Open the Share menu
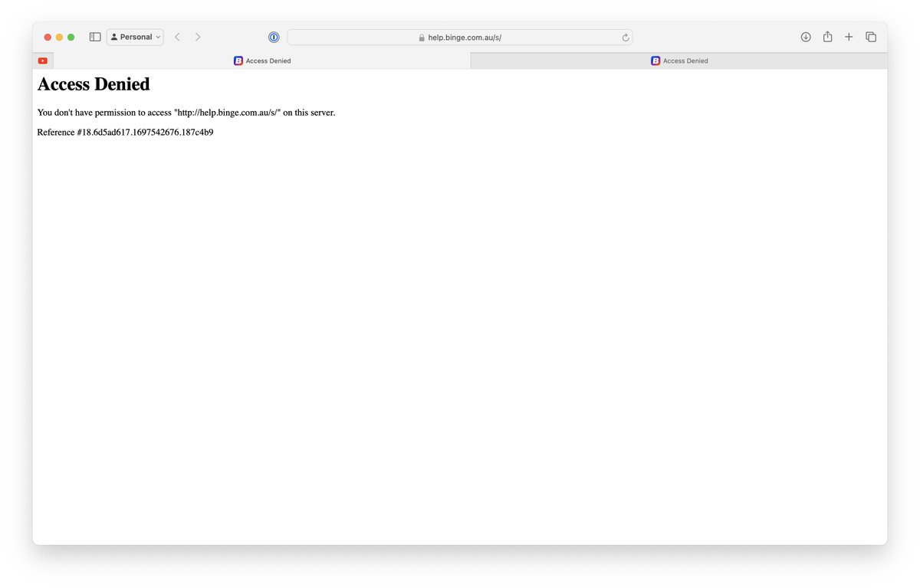The height and width of the screenshot is (588, 920). click(x=827, y=37)
